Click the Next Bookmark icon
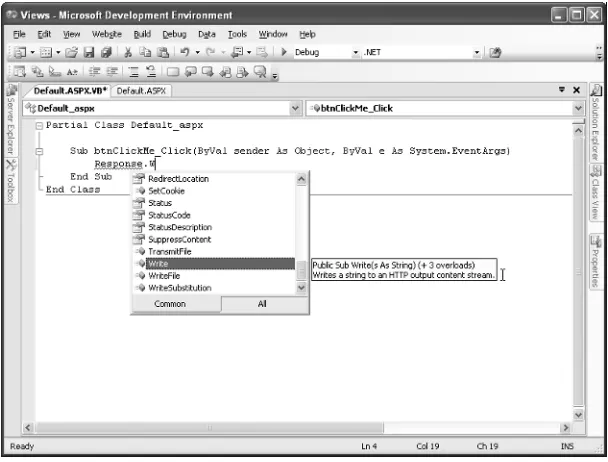The width and height of the screenshot is (608, 462). pyautogui.click(x=208, y=71)
